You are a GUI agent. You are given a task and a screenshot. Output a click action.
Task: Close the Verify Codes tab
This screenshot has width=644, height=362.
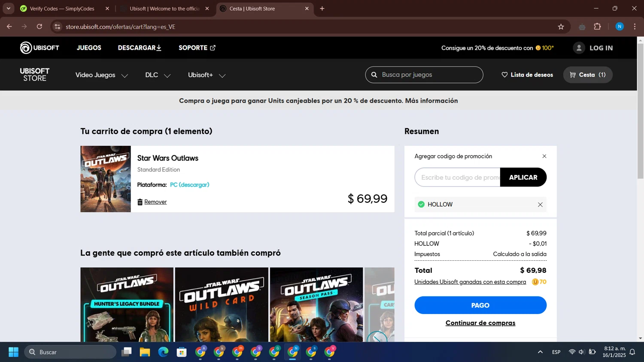(107, 8)
